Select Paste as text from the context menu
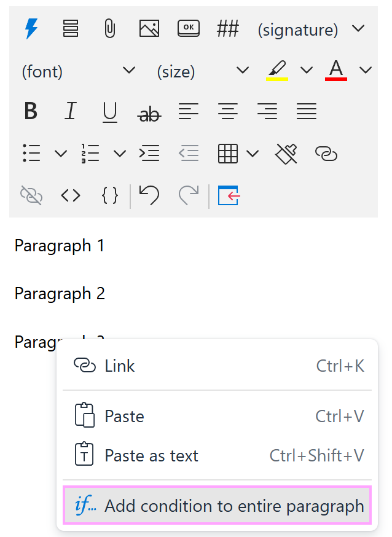The image size is (392, 537). 152,455
